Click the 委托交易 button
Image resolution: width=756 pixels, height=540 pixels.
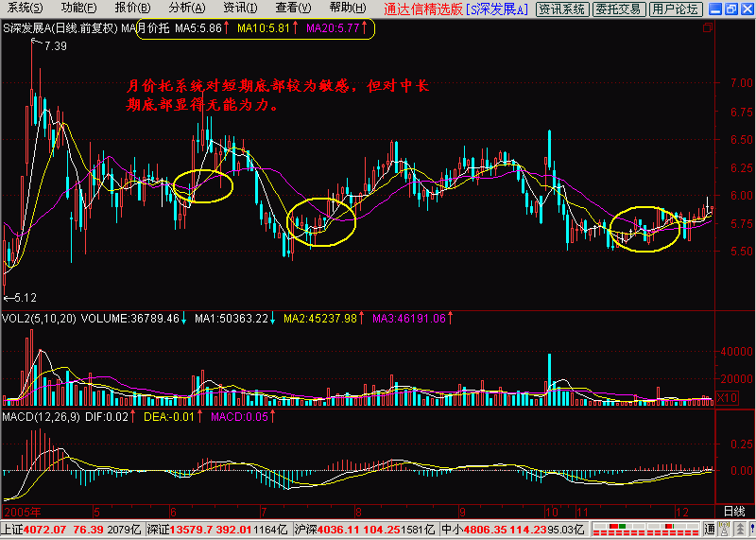coord(620,9)
